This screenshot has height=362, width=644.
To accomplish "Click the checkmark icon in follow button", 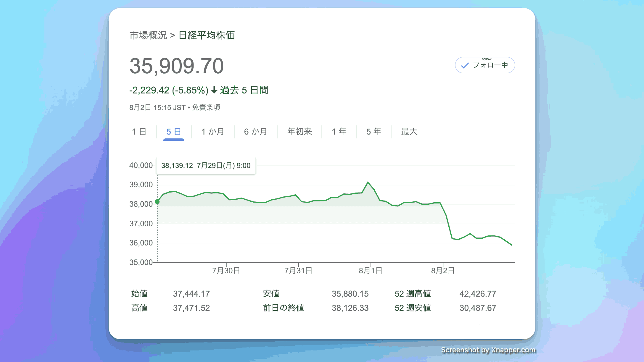I will [x=465, y=65].
